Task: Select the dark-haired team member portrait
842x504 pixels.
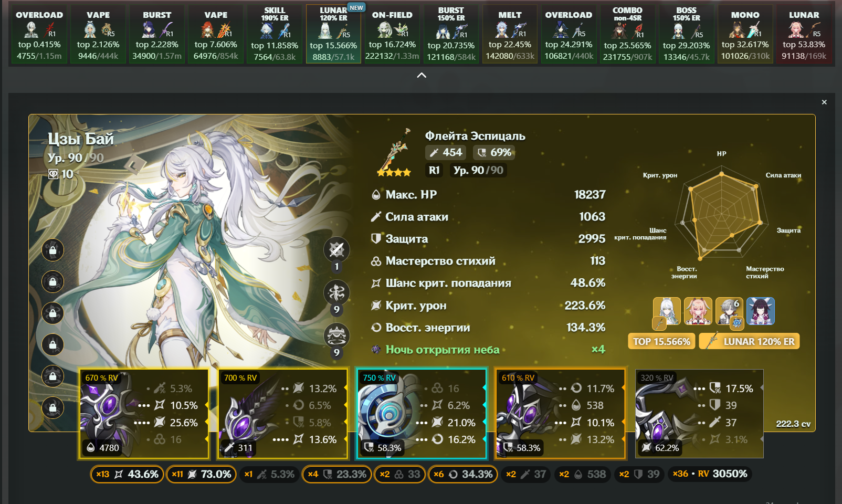Action: tap(761, 311)
